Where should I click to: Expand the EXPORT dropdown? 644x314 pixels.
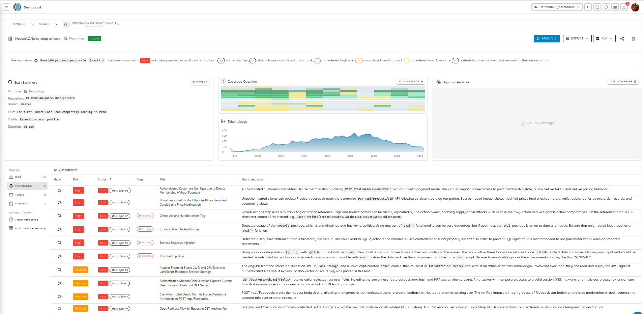click(x=577, y=38)
